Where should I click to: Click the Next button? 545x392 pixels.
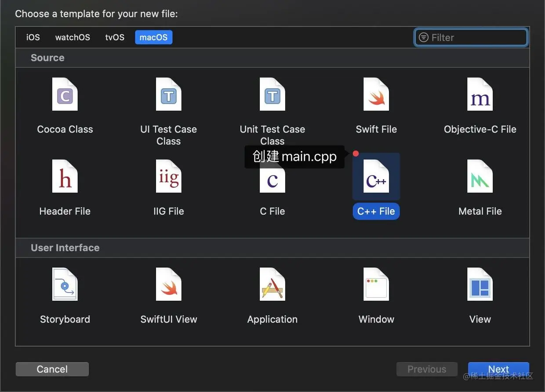click(498, 369)
